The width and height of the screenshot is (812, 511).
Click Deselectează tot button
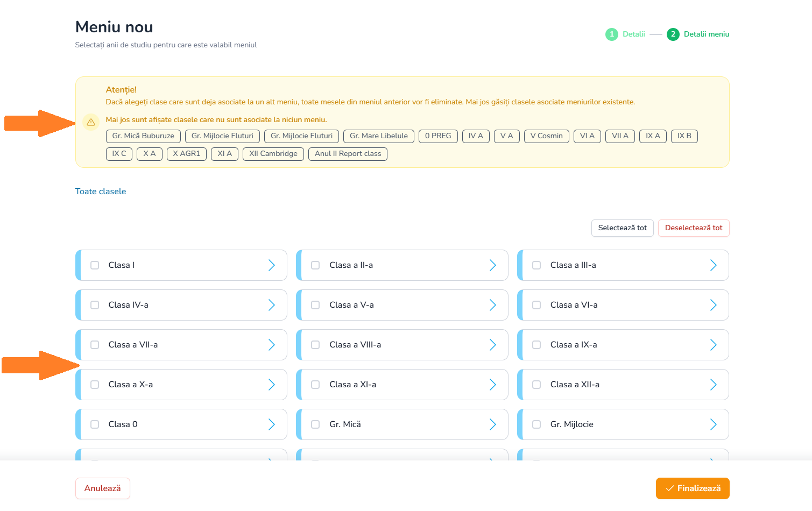click(x=693, y=228)
